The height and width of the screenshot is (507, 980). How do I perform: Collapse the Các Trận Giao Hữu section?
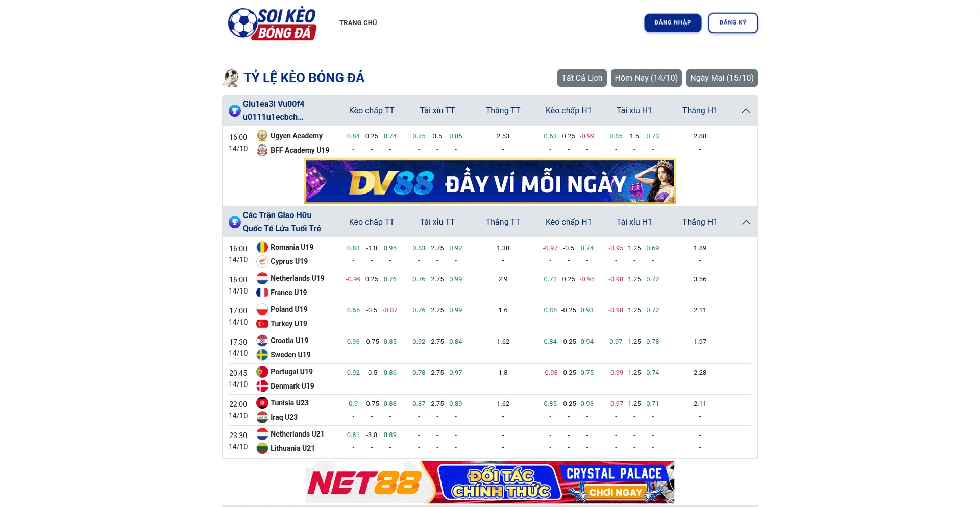(746, 222)
